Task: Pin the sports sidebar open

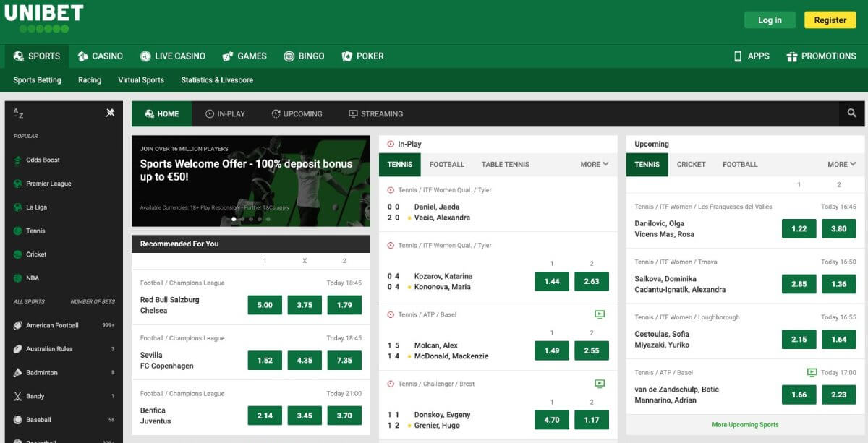Action: tap(111, 113)
